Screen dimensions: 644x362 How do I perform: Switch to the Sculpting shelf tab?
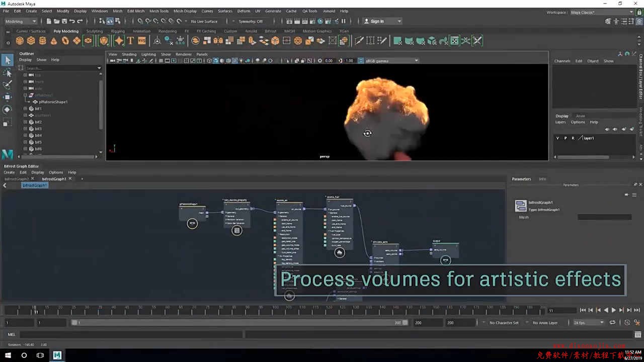pos(95,31)
